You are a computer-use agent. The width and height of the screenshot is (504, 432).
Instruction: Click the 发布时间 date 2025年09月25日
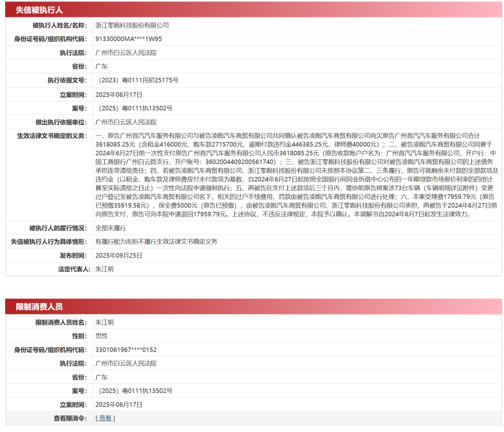(x=120, y=255)
